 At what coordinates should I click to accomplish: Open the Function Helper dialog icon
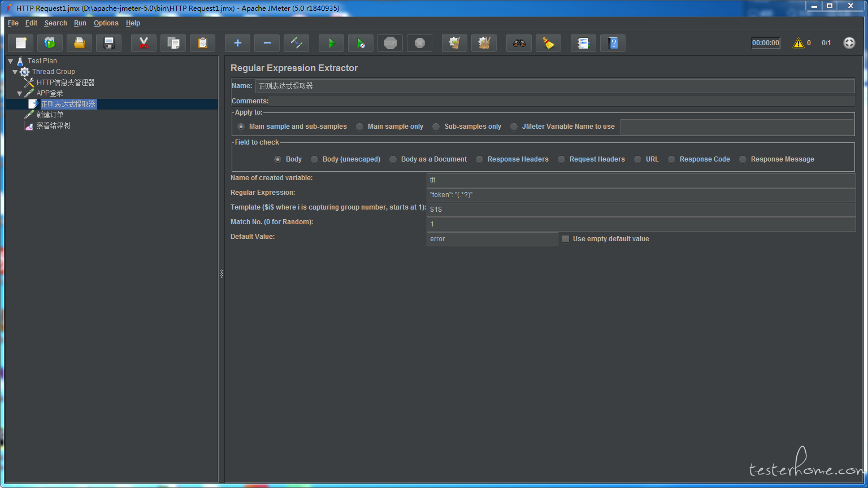[x=584, y=43]
